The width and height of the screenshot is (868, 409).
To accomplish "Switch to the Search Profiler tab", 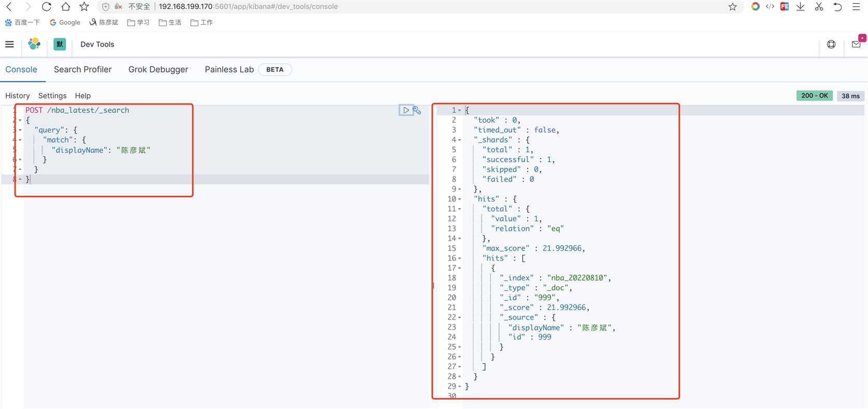I will click(82, 70).
